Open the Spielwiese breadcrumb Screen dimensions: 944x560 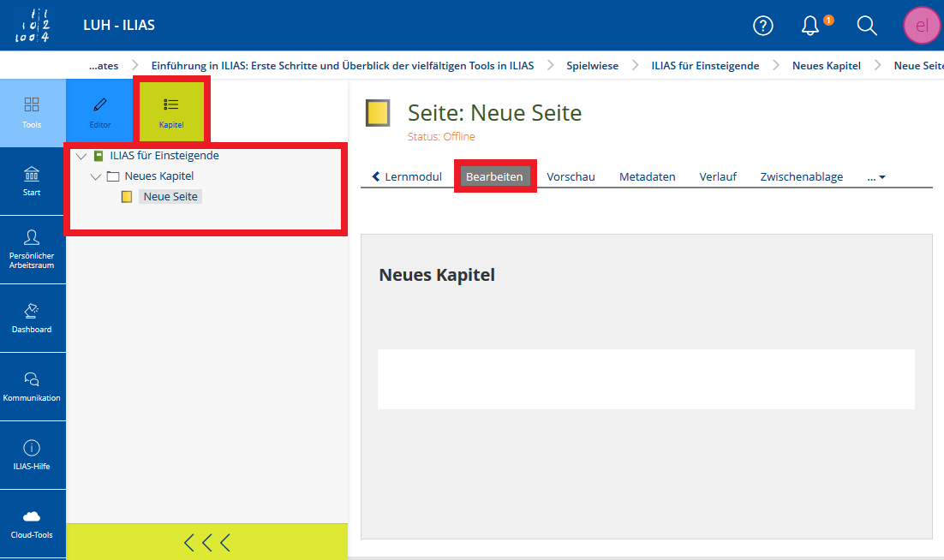tap(593, 66)
